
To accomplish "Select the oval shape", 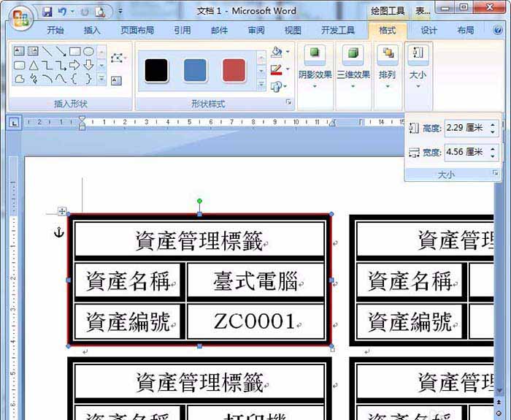I will point(88,51).
